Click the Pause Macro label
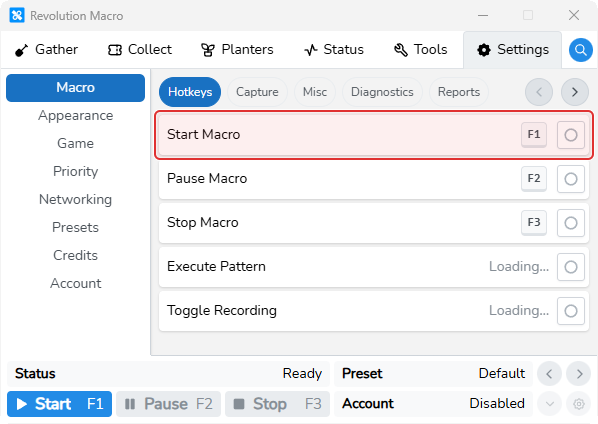The image size is (598, 424). pos(207,178)
